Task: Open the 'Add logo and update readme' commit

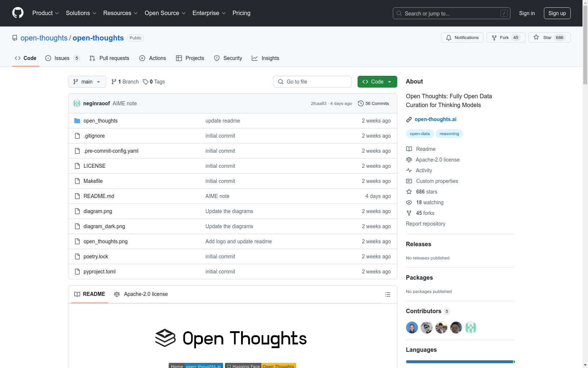Action: pyautogui.click(x=239, y=241)
